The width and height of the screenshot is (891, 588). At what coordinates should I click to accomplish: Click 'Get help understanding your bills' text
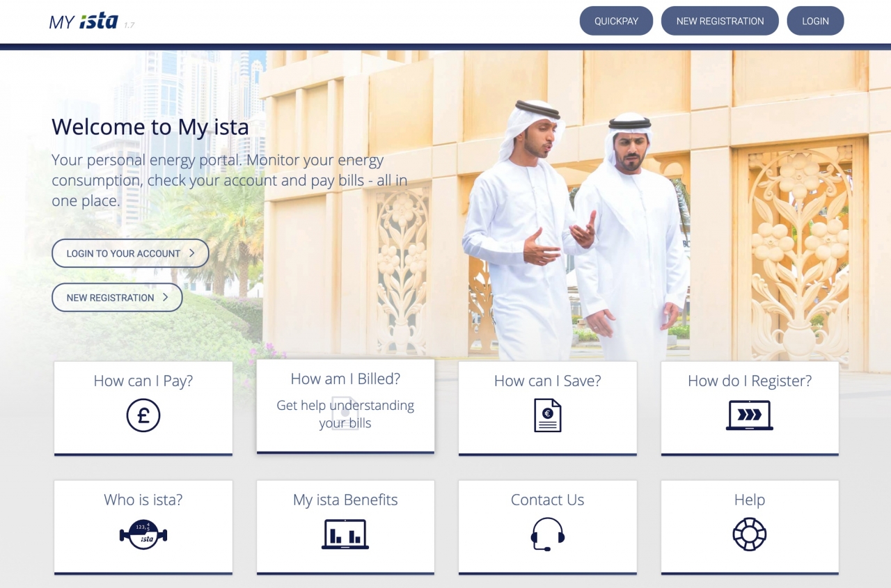click(x=345, y=414)
